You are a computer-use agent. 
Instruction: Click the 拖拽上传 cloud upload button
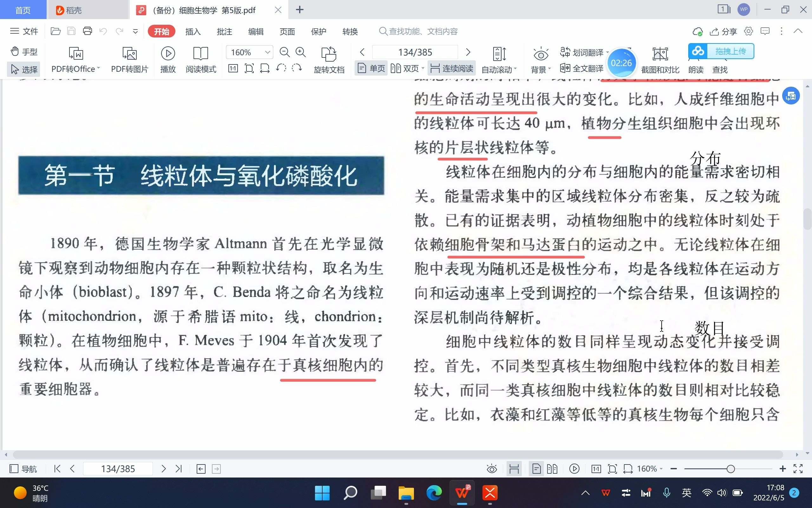721,51
